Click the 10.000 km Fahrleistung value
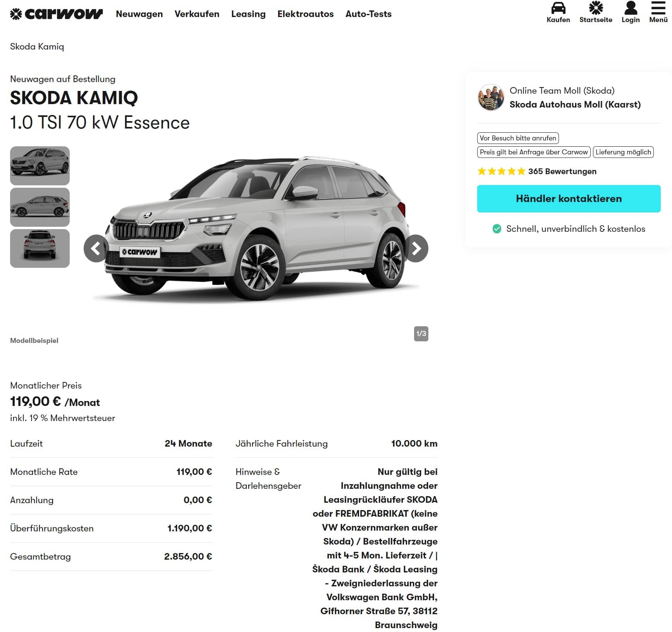 414,444
